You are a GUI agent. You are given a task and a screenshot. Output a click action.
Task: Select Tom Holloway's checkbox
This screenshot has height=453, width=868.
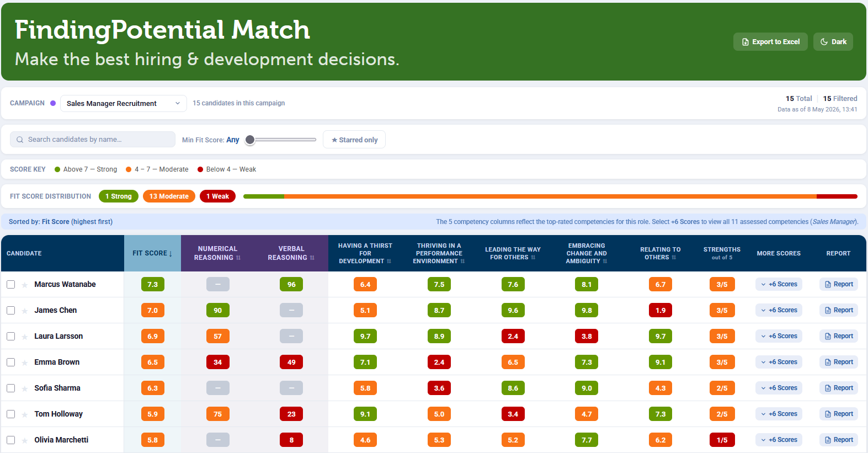click(10, 414)
